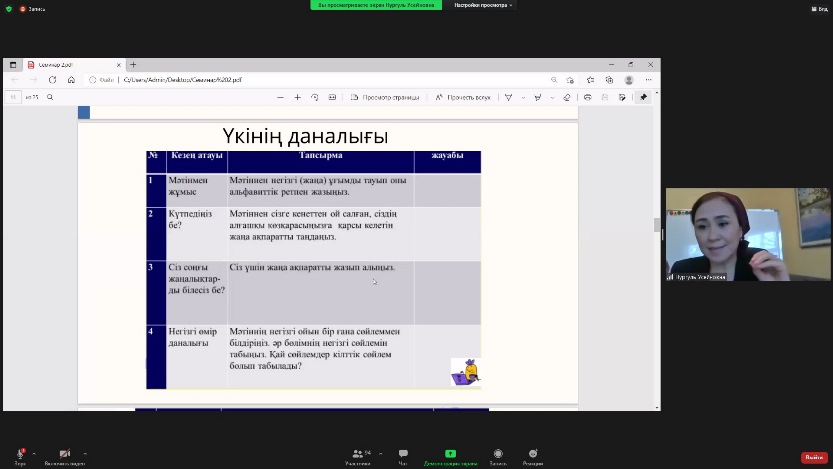This screenshot has height=469, width=833.
Task: Expand the View Options dropdown
Action: click(484, 5)
